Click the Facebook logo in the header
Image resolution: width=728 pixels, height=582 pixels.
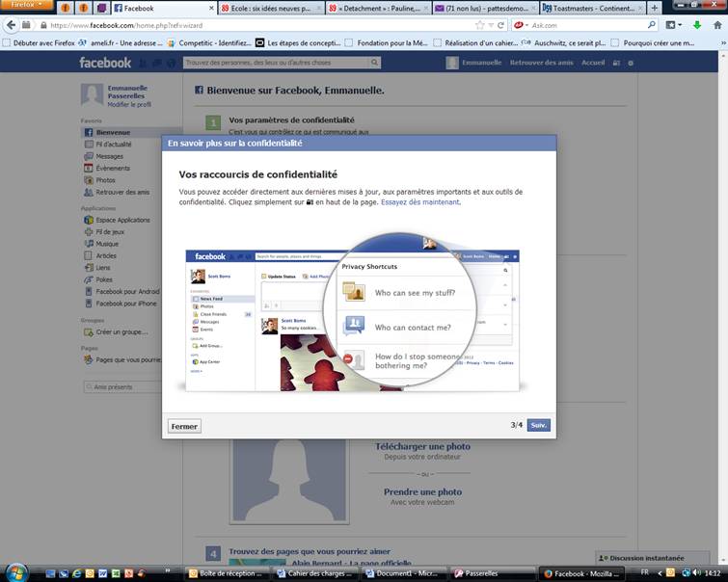pyautogui.click(x=105, y=63)
